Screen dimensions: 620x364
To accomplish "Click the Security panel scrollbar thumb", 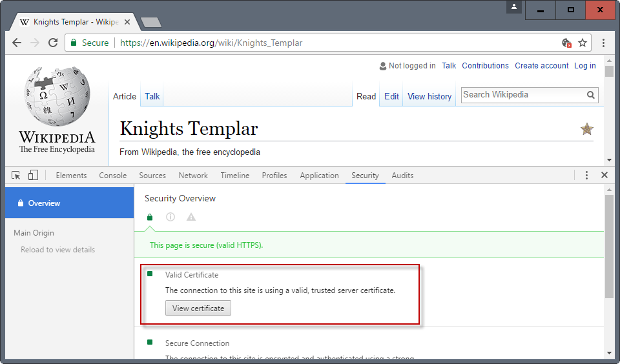I will coord(609,247).
